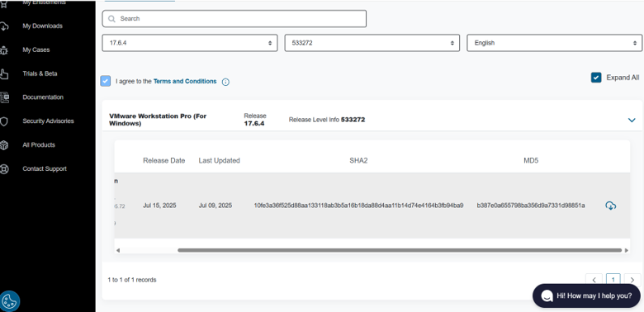Screen dimensions: 644x312
Task: Select page 1 in pagination
Action: coord(613,280)
